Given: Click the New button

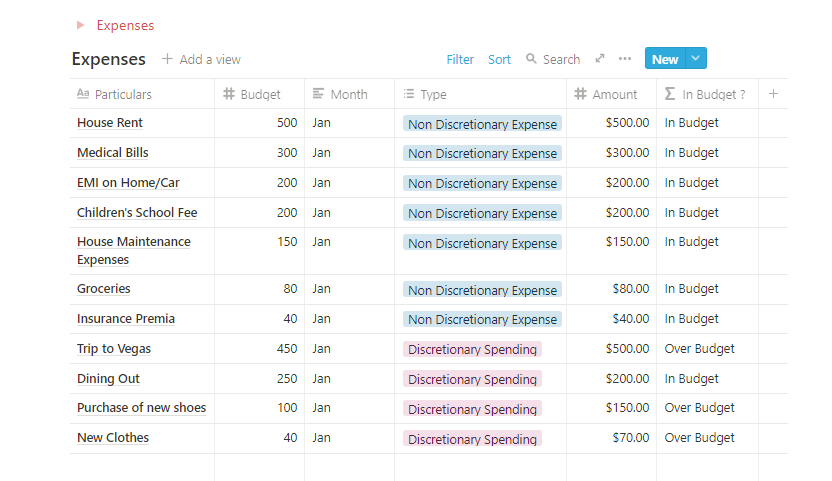Looking at the screenshot, I should (x=665, y=59).
